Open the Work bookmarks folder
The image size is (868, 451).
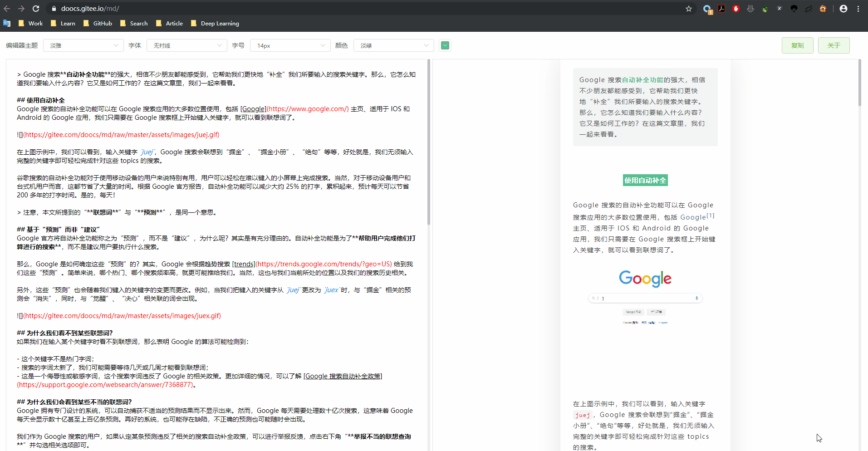tap(30, 23)
